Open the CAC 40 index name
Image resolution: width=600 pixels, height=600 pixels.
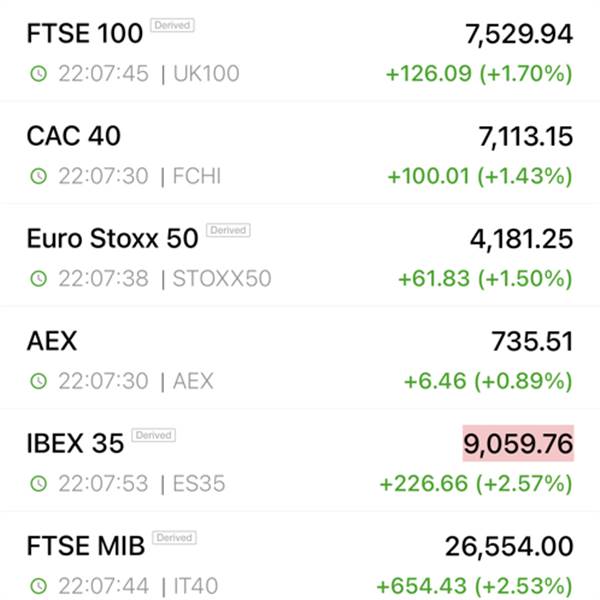click(74, 136)
